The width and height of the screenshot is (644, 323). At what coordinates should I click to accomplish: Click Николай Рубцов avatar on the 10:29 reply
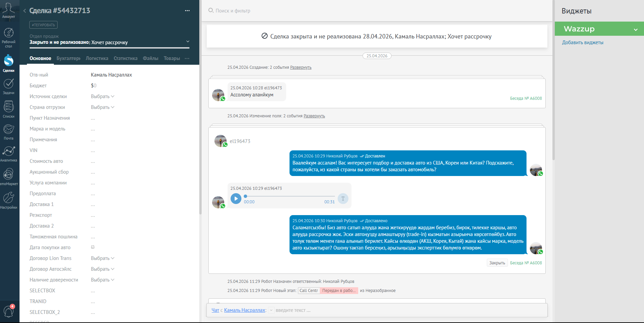click(536, 170)
